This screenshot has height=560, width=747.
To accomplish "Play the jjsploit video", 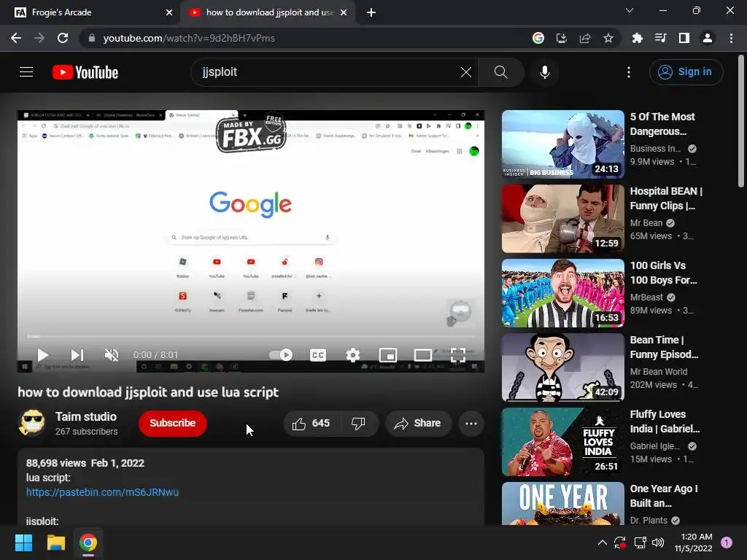I will click(x=42, y=355).
